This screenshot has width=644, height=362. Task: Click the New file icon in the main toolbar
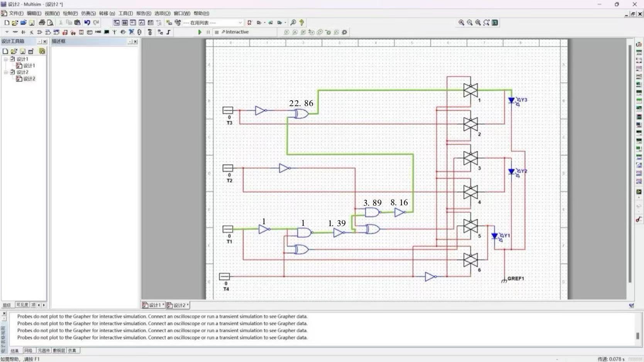click(7, 23)
